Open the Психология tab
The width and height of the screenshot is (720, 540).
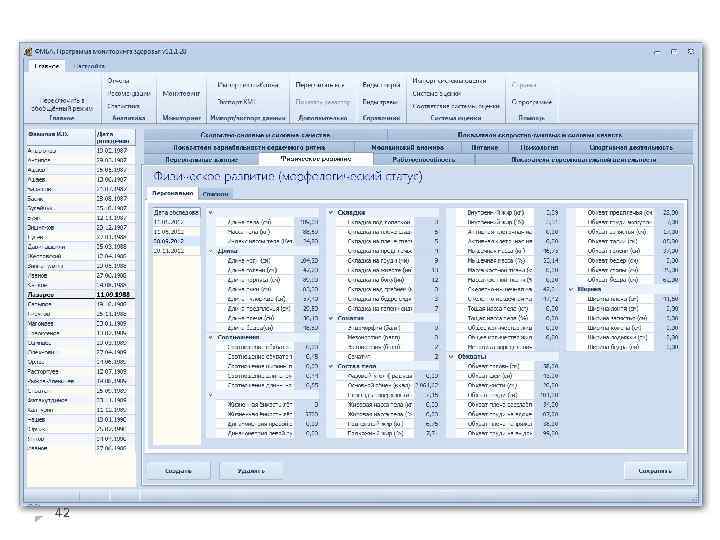pos(540,147)
